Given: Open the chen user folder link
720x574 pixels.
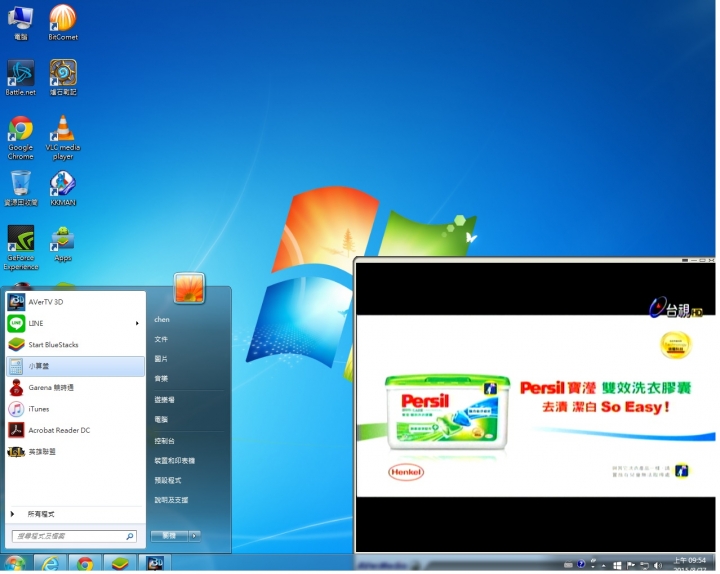Looking at the screenshot, I should [x=162, y=320].
